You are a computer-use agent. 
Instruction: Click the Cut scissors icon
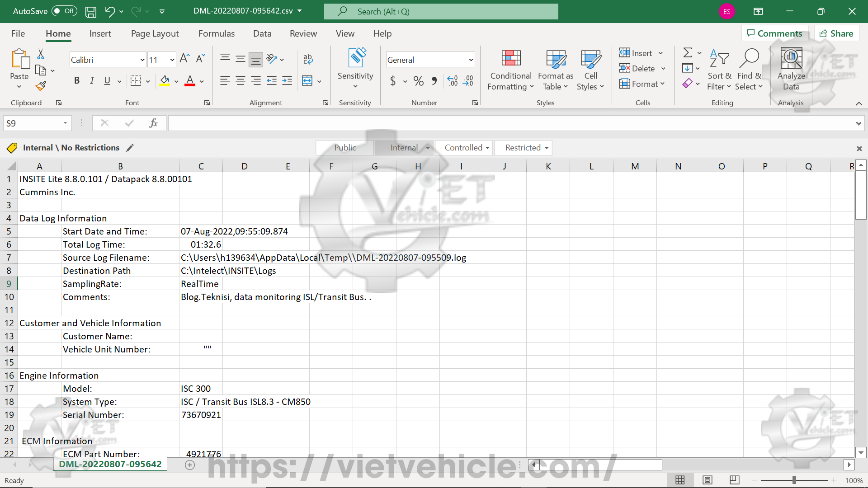pyautogui.click(x=41, y=55)
